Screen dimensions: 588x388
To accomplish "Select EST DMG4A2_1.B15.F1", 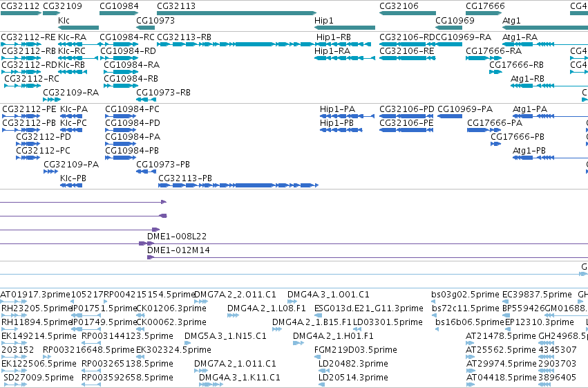I will pos(312,322).
